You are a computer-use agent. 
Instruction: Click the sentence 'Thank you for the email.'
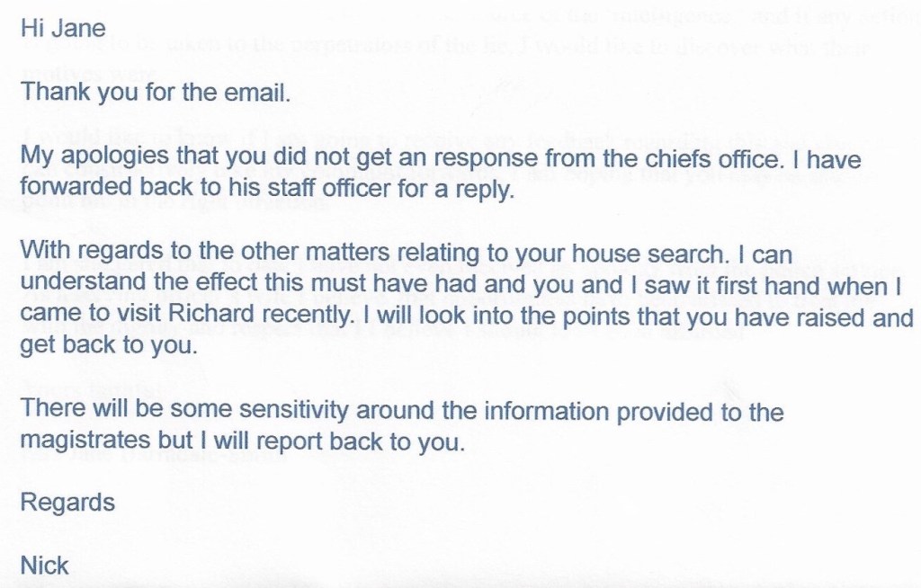(155, 92)
